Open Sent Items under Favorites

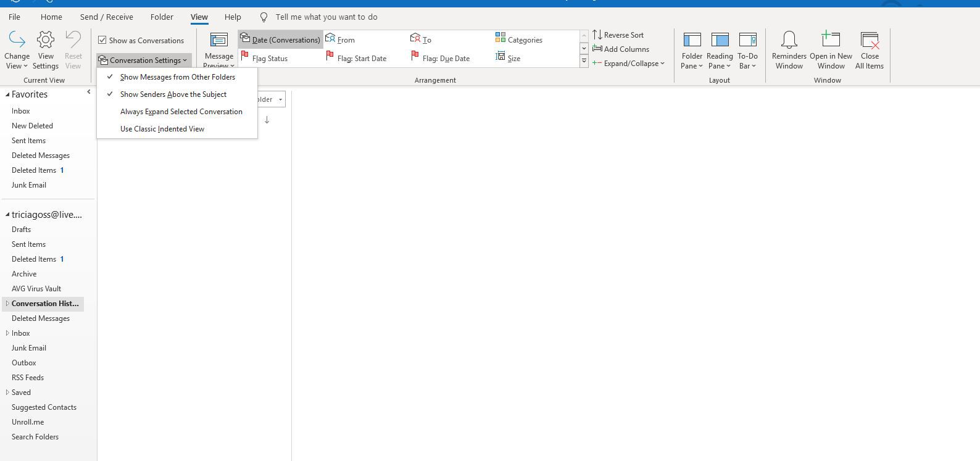pos(28,141)
